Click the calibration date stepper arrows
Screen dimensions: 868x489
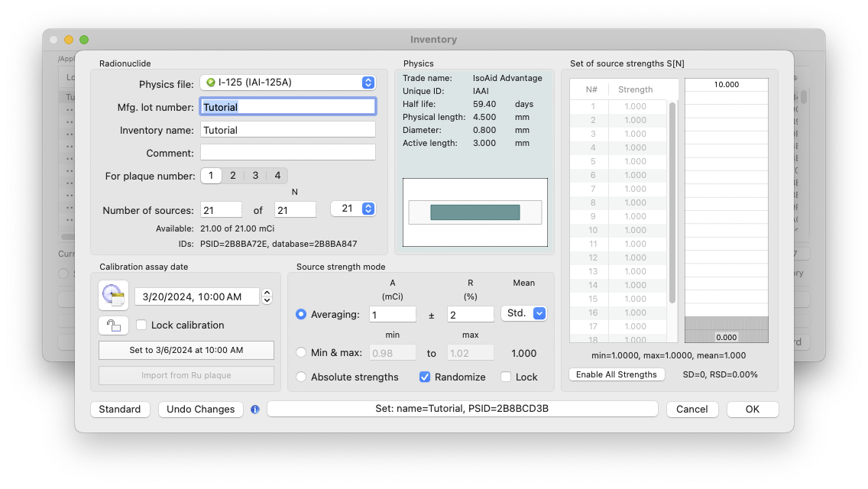(267, 296)
